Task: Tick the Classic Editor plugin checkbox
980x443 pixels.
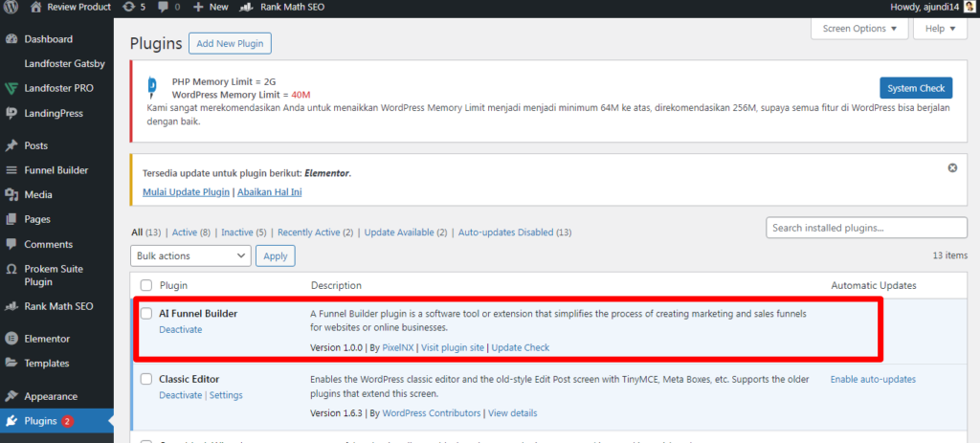Action: [146, 379]
